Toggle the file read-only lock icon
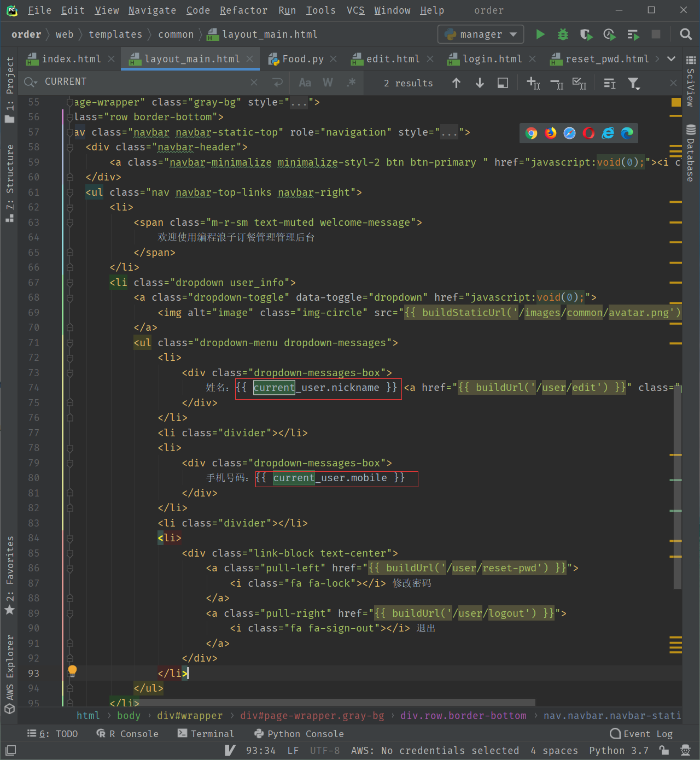The height and width of the screenshot is (760, 700). coord(664,750)
